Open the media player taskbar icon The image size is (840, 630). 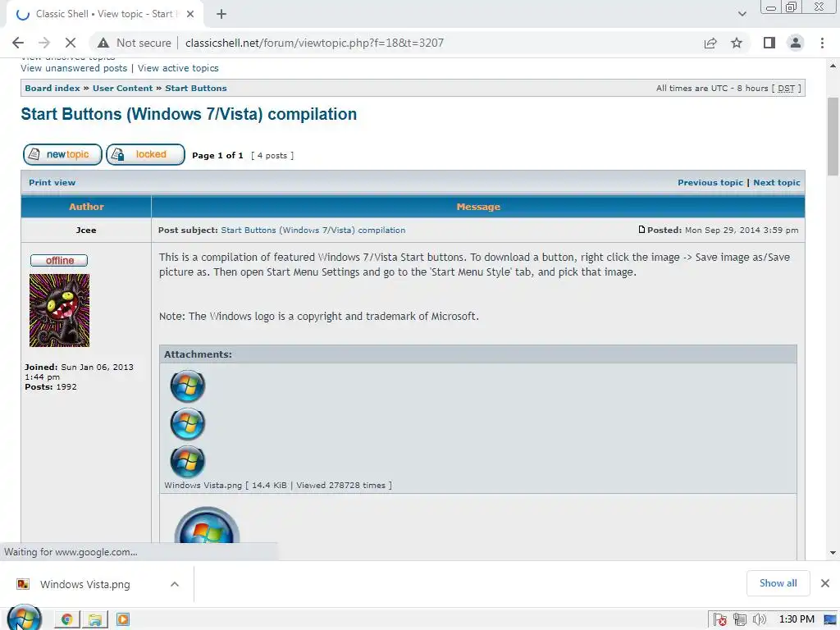point(123,619)
